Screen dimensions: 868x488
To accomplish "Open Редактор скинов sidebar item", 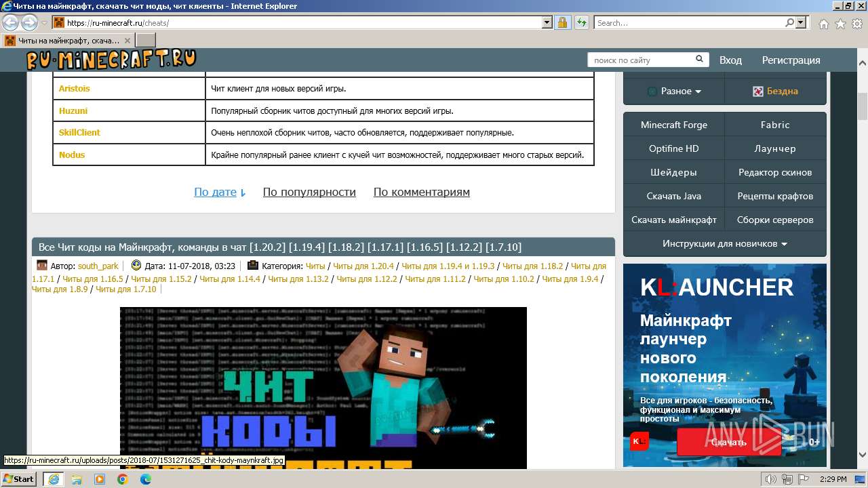I will [775, 172].
